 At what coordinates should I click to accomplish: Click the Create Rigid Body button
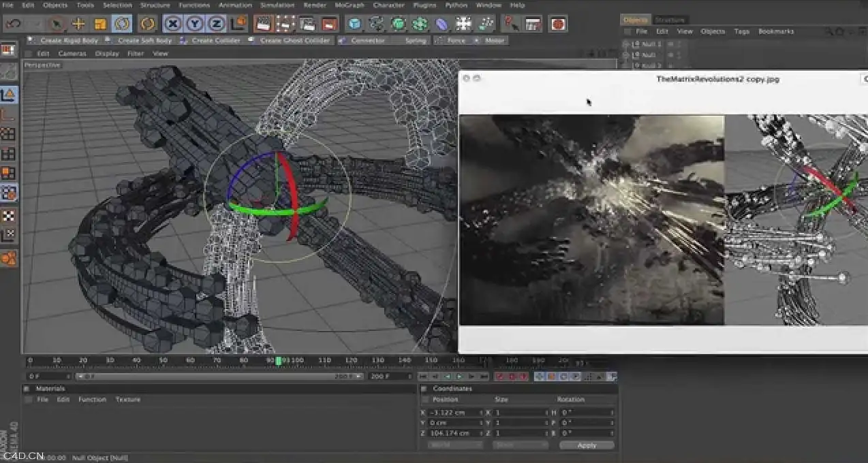click(64, 41)
